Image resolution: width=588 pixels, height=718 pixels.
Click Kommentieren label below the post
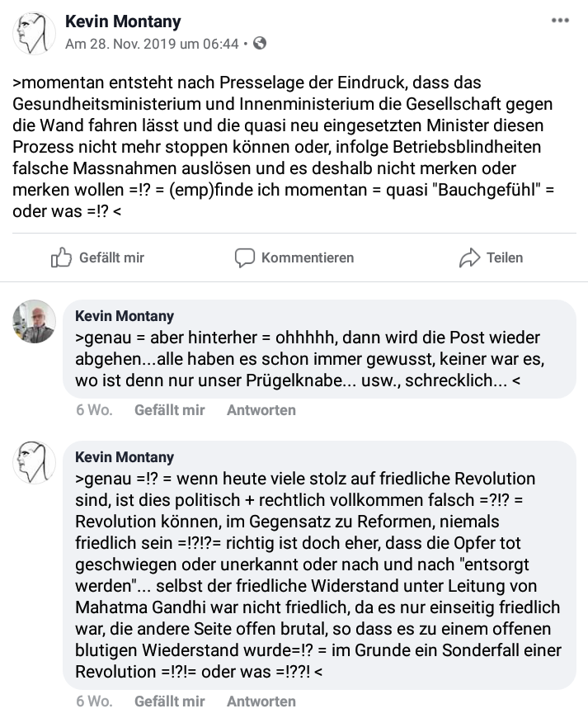coord(308,257)
